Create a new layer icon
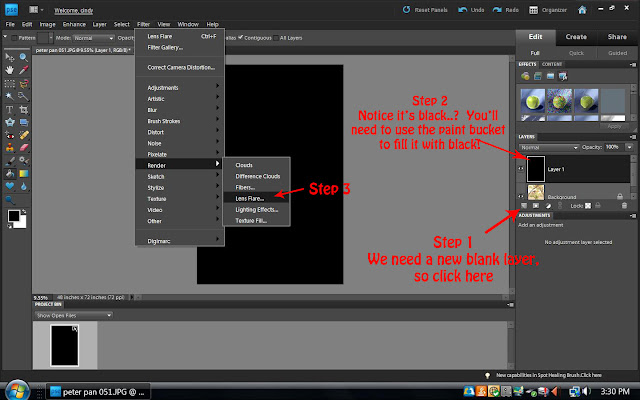 [x=524, y=206]
